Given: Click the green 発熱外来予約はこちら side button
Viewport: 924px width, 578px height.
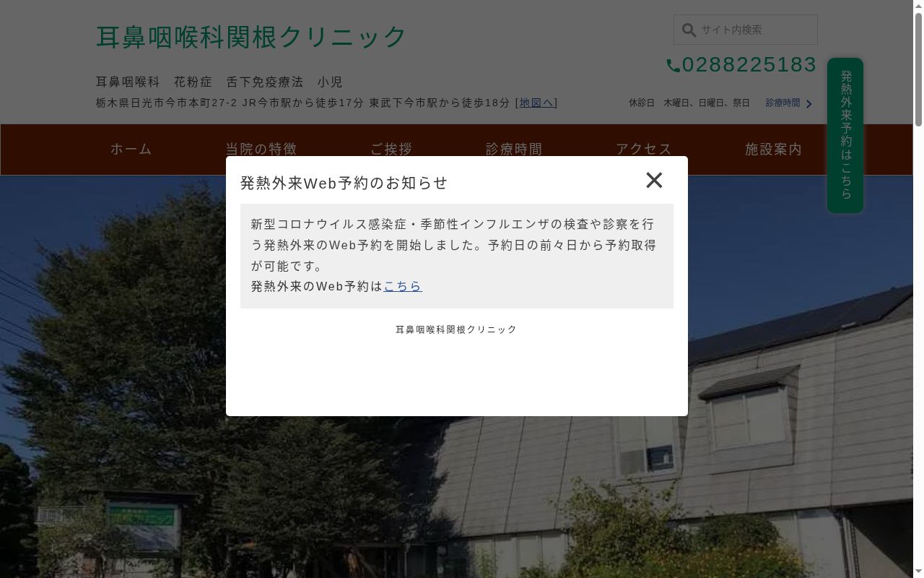Looking at the screenshot, I should point(845,135).
